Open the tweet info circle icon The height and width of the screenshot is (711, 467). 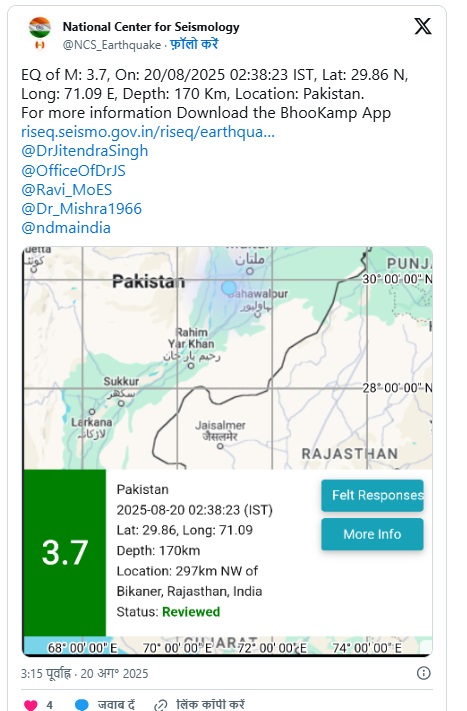pyautogui.click(x=423, y=673)
